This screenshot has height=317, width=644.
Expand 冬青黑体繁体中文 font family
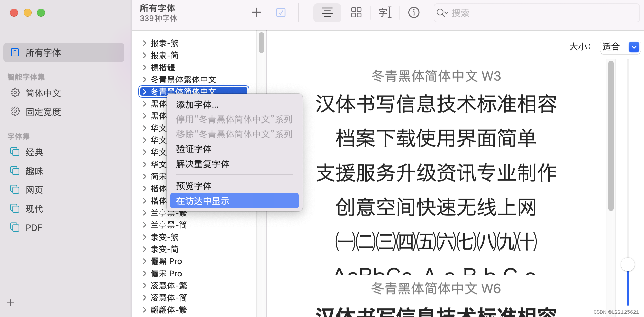(145, 79)
